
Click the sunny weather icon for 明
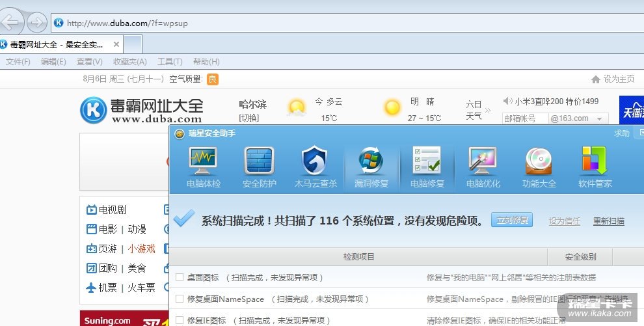pos(392,107)
